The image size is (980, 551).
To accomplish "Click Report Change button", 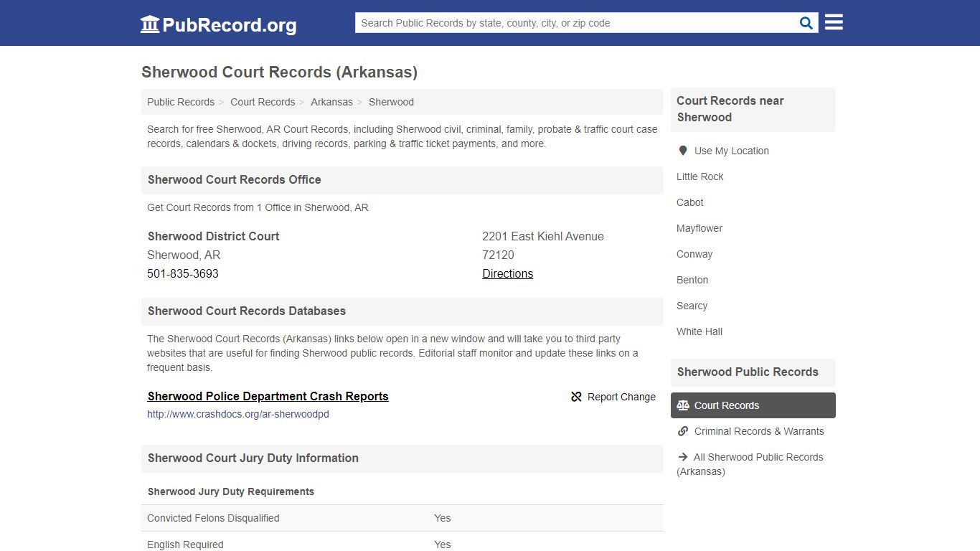I will [x=613, y=397].
